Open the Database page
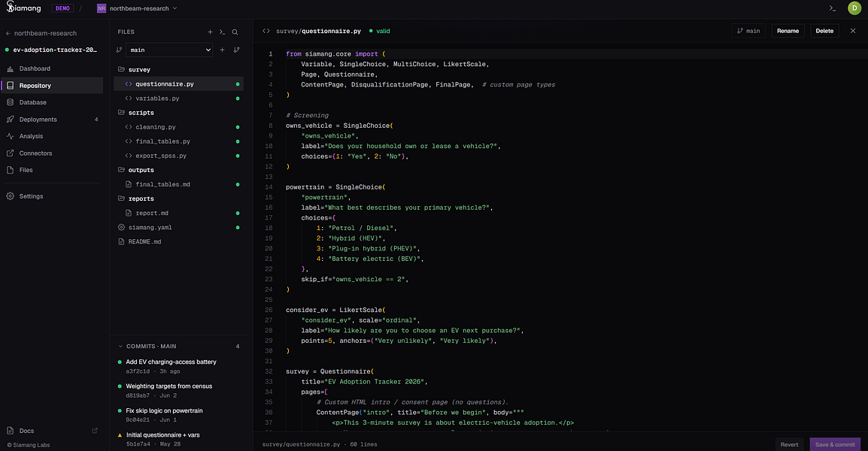The width and height of the screenshot is (868, 451). click(51, 102)
